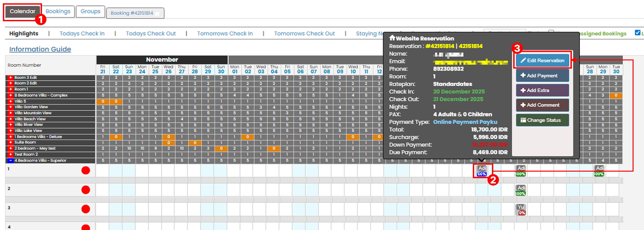This screenshot has width=644, height=230.
Task: Expand 2 bedroom - Mey test row
Action: [10, 149]
